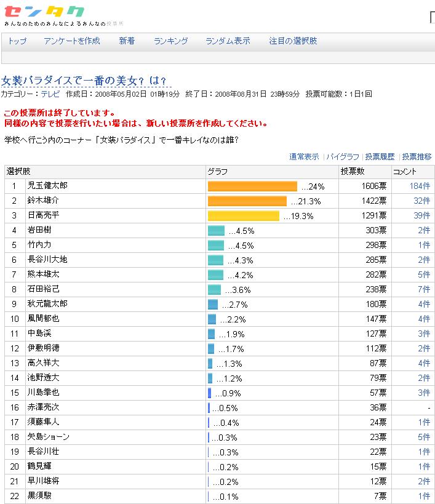The image size is (435, 504).
Task: Open 7件 comments for 石田裕己
Action: click(x=424, y=289)
